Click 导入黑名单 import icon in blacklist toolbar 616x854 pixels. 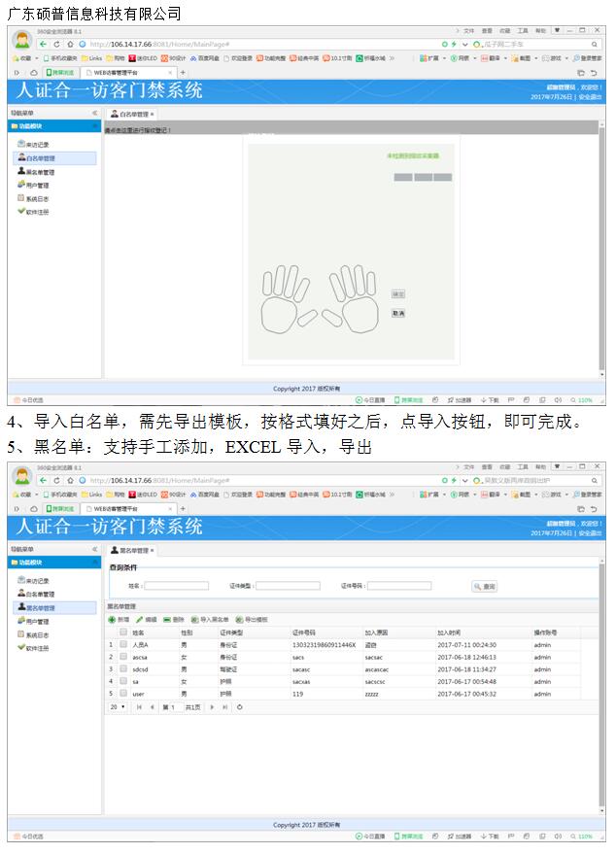tap(195, 619)
